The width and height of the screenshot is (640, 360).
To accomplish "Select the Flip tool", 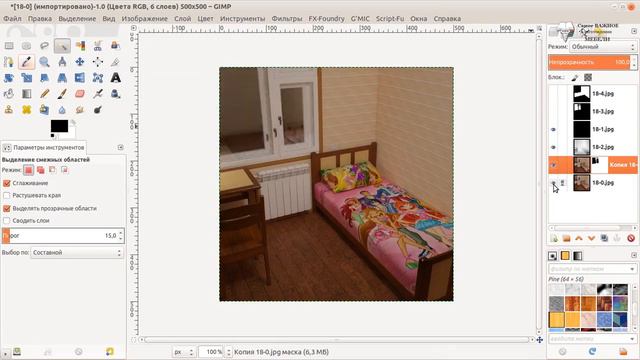I will pos(80,78).
